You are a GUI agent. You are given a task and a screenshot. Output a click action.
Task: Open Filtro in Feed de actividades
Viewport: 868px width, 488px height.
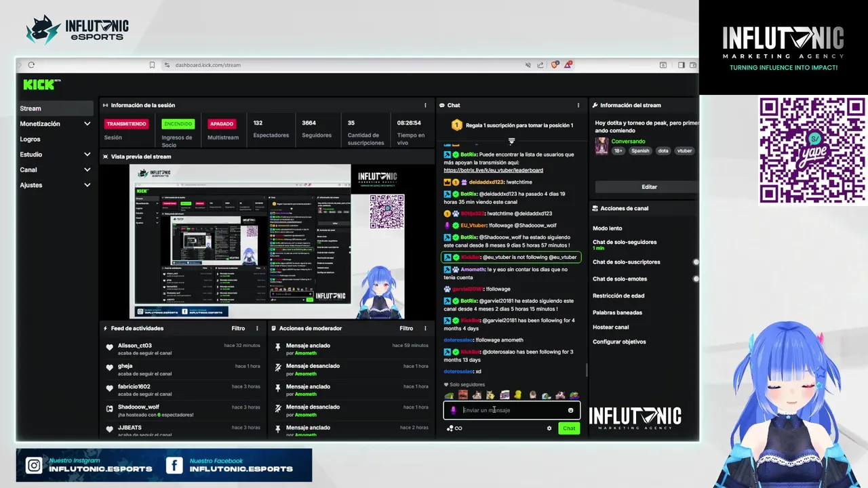click(238, 328)
